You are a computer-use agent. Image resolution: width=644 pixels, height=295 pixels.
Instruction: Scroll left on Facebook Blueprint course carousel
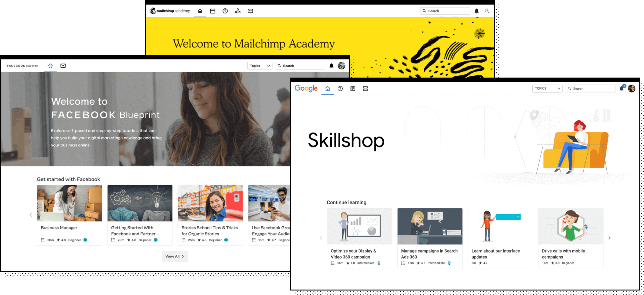click(31, 215)
